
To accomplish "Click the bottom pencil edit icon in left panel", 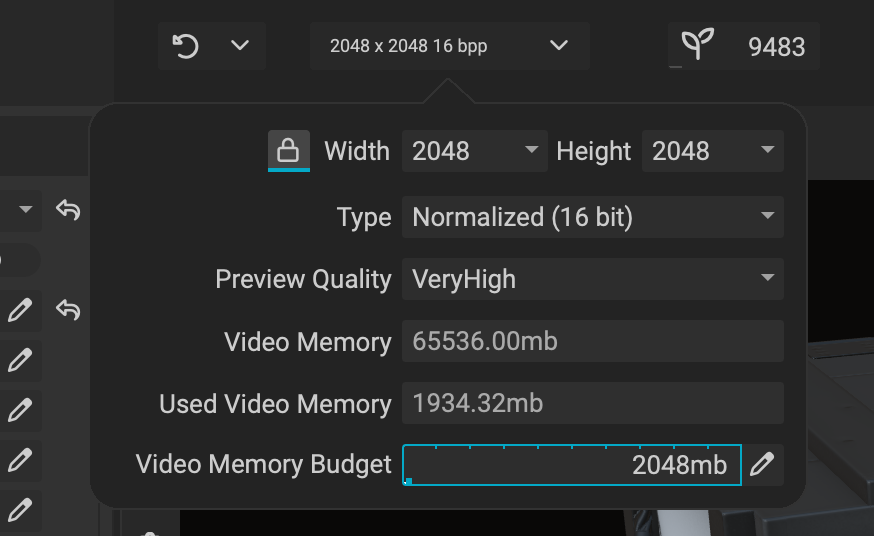I will tap(20, 510).
